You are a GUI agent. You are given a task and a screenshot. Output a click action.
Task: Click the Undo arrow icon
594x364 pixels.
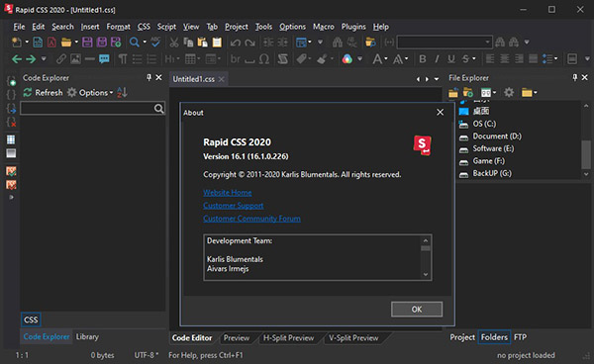(236, 42)
